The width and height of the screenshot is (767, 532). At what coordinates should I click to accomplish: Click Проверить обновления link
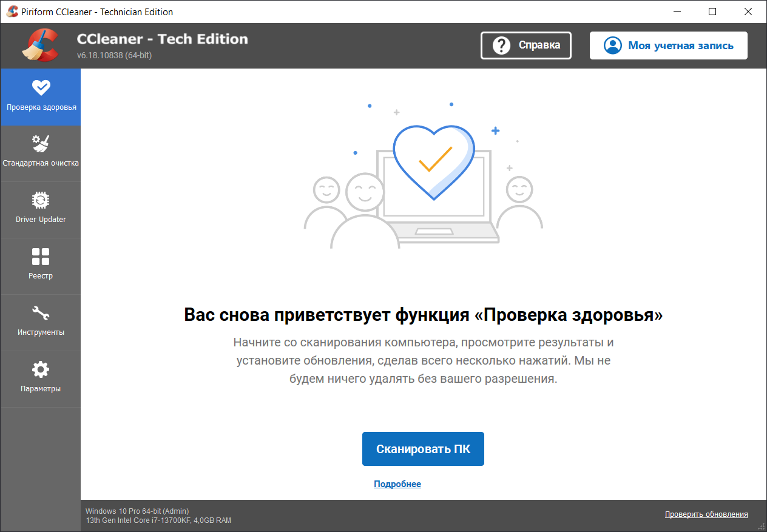coord(706,514)
